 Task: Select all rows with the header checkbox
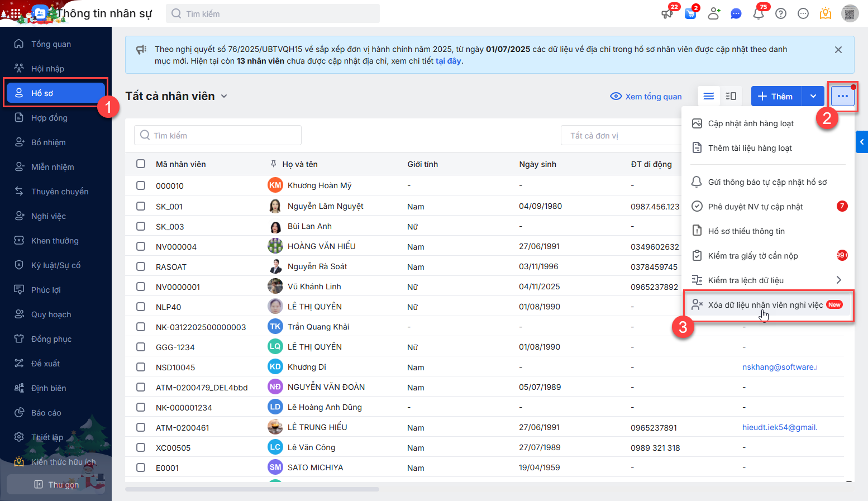click(141, 164)
